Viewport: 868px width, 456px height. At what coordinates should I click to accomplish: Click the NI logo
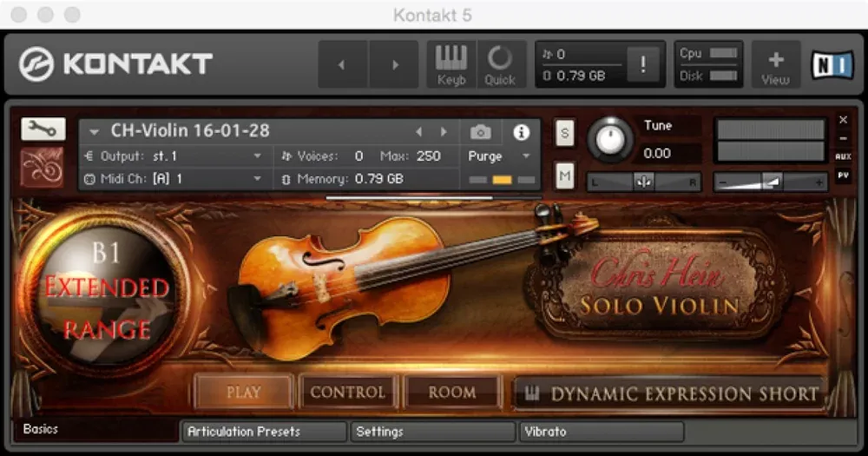pyautogui.click(x=832, y=65)
